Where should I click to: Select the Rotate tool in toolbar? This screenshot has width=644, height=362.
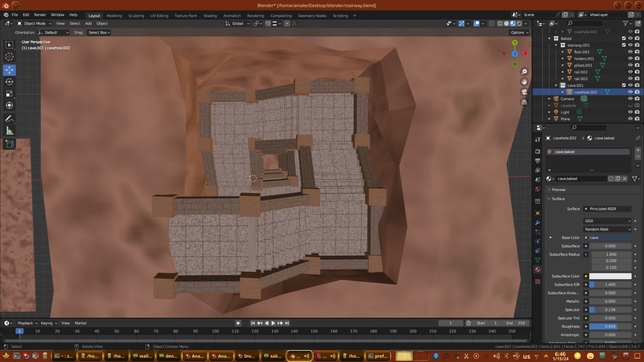[x=9, y=82]
